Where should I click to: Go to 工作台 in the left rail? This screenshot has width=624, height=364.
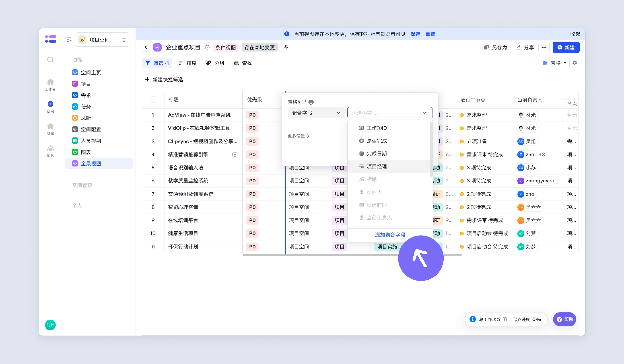click(x=50, y=85)
